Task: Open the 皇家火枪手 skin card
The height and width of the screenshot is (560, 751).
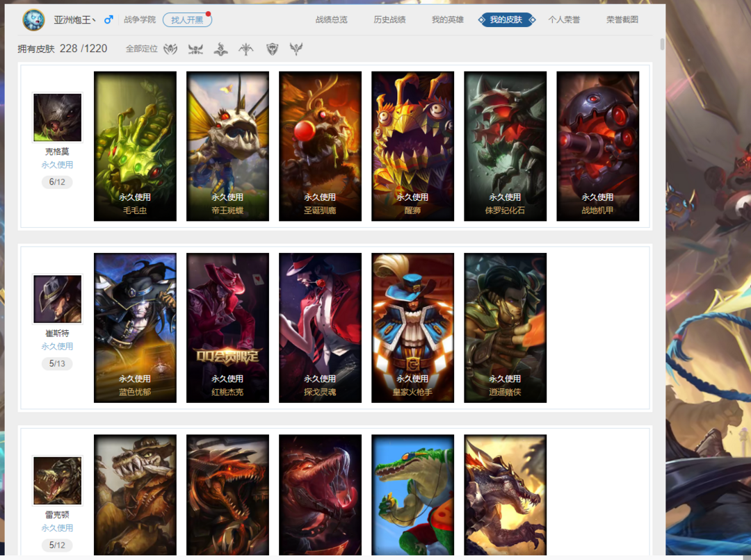Action: tap(413, 328)
